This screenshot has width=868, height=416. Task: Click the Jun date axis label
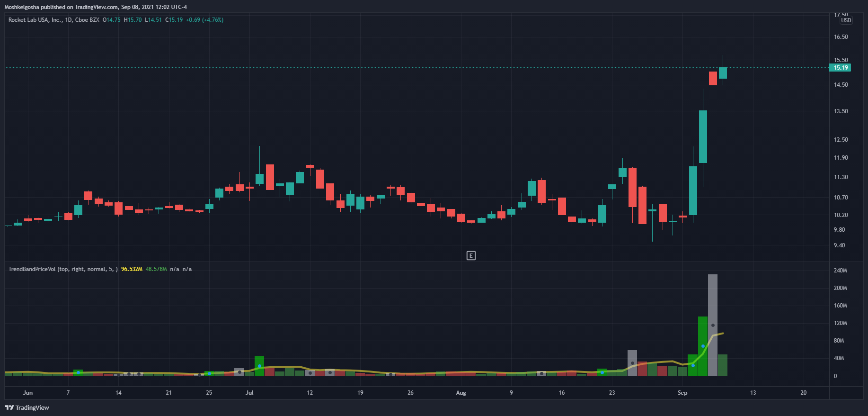pos(28,393)
